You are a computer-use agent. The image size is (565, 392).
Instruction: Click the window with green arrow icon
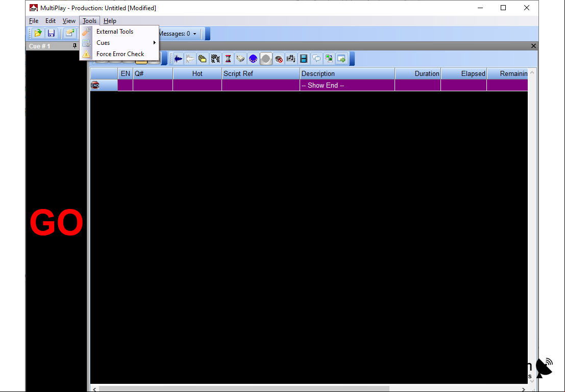click(x=341, y=59)
